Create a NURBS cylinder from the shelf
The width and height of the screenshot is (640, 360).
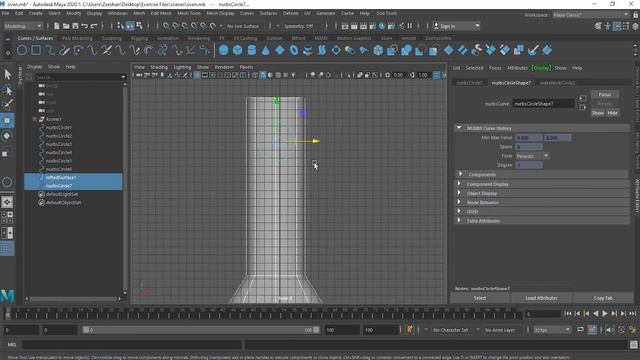[x=252, y=50]
